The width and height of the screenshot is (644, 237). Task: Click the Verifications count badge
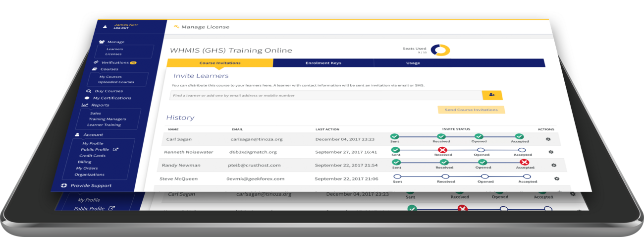click(133, 63)
